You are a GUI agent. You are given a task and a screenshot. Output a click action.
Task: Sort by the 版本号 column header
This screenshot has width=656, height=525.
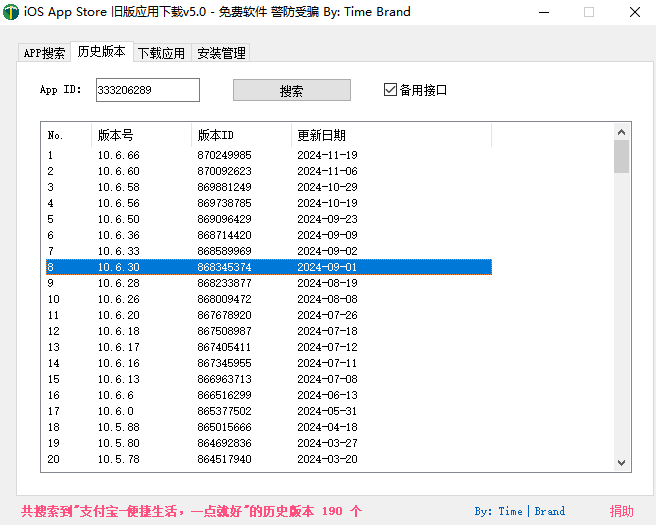(141, 135)
